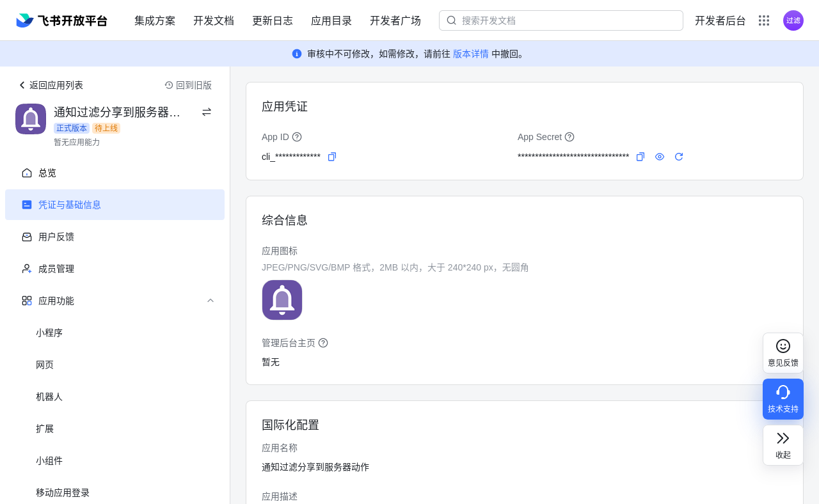Click the 正式版本 tag
The width and height of the screenshot is (819, 504).
pyautogui.click(x=72, y=128)
